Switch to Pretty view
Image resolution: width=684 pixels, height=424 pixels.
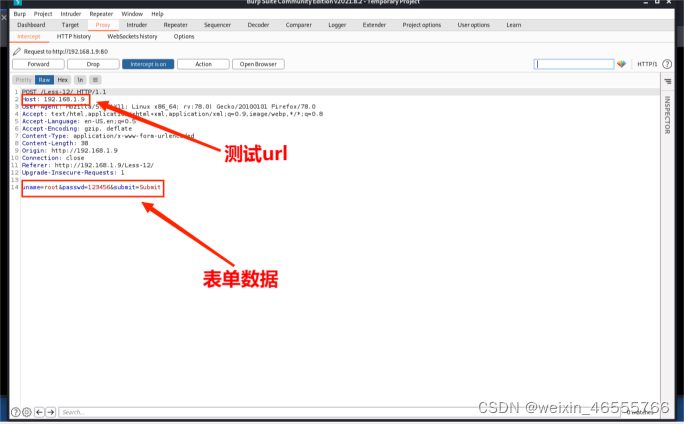pyautogui.click(x=24, y=80)
